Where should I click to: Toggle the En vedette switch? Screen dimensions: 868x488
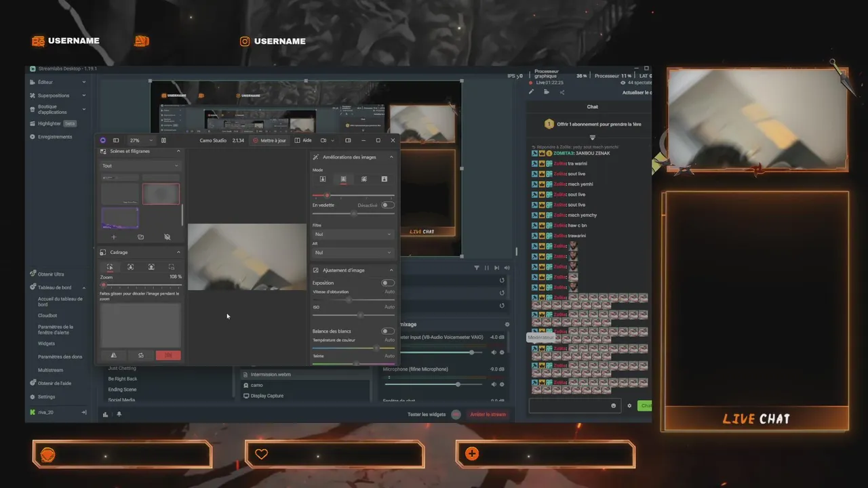click(x=387, y=205)
